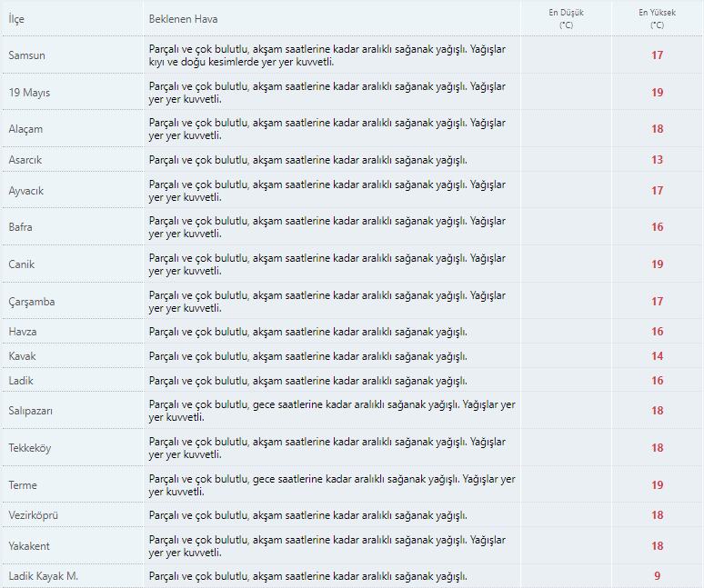The height and width of the screenshot is (588, 704).
Task: Select the Çarşamba district name
Action: 32,302
